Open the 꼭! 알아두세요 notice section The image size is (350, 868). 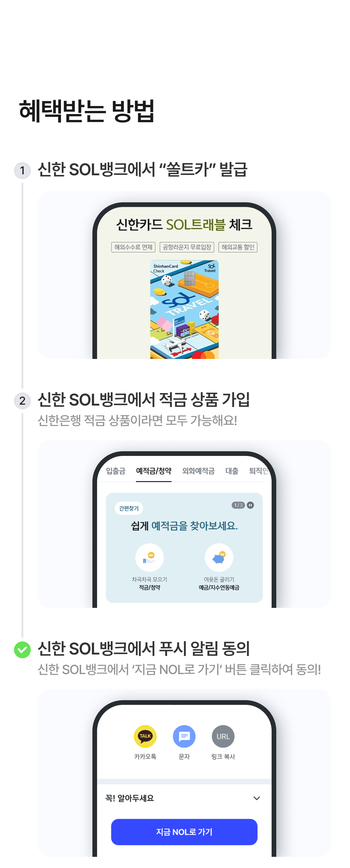184,798
